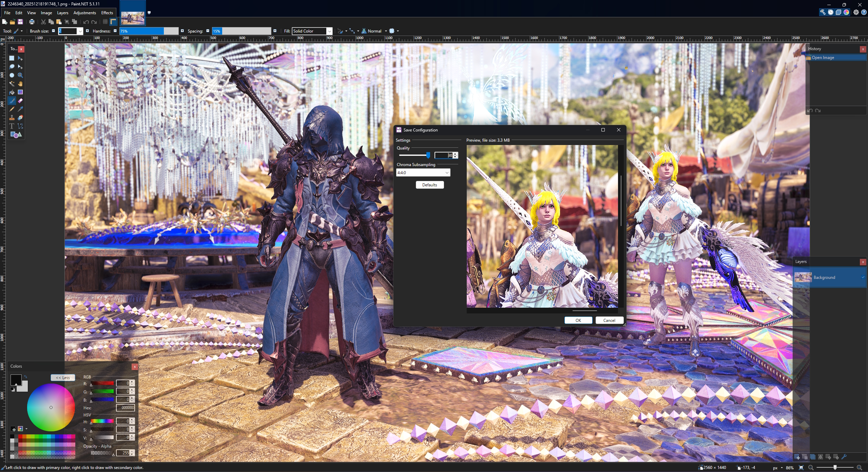Select the Paint Bucket tool
The image size is (868, 472).
pyautogui.click(x=12, y=92)
